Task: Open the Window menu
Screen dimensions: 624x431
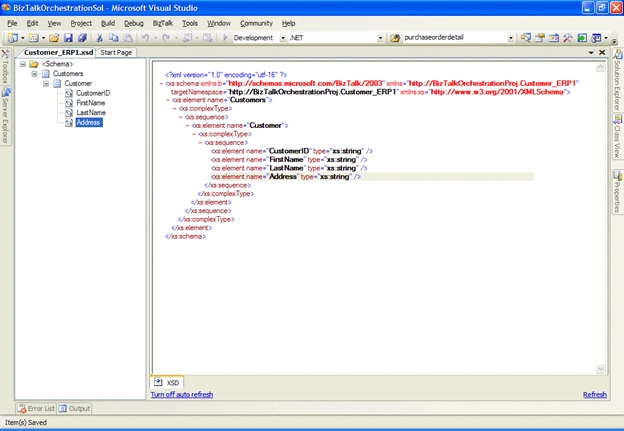Action: [x=219, y=23]
